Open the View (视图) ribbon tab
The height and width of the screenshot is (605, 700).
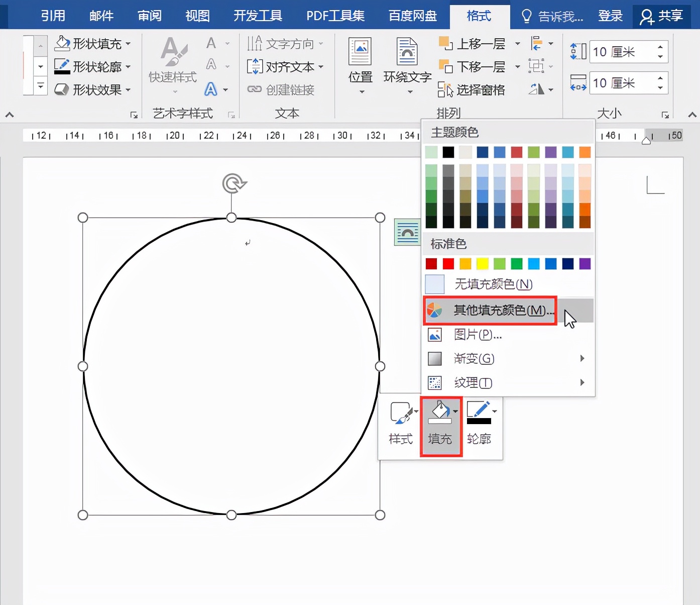tap(197, 16)
